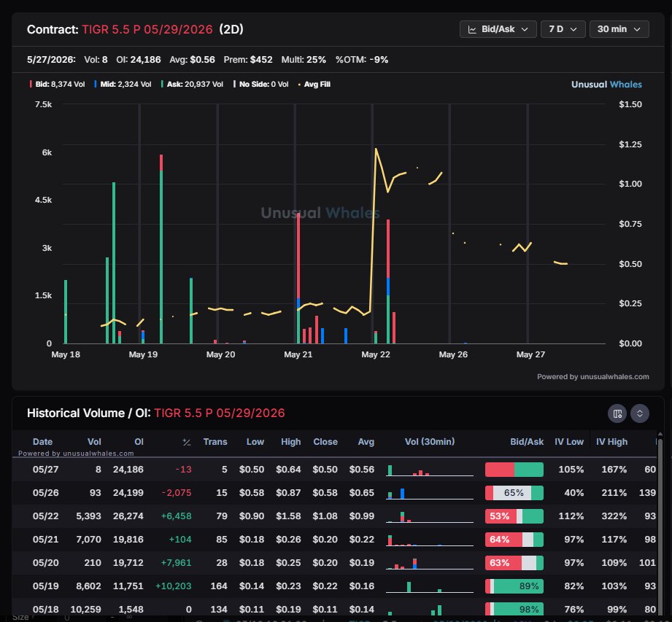Click the 05/27 volume sparkline
This screenshot has width=672, height=622.
click(x=430, y=470)
